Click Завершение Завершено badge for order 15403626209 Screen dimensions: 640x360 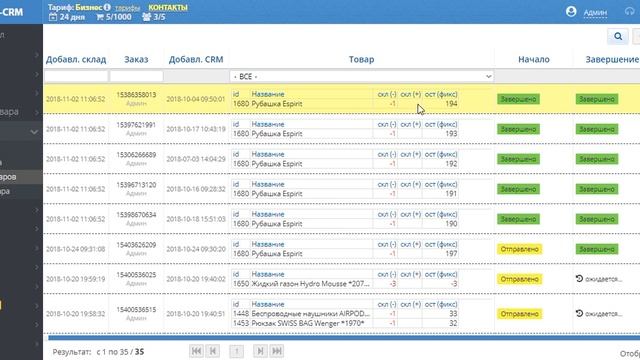pos(597,249)
